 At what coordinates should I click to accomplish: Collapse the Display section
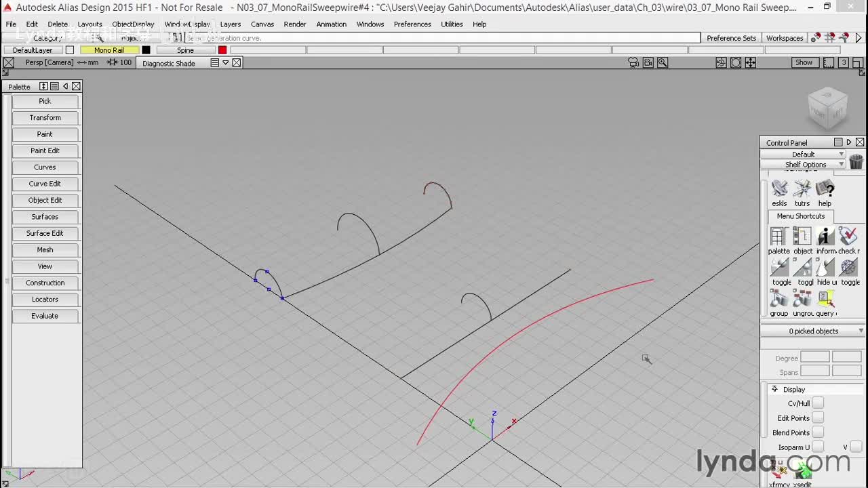(x=774, y=389)
